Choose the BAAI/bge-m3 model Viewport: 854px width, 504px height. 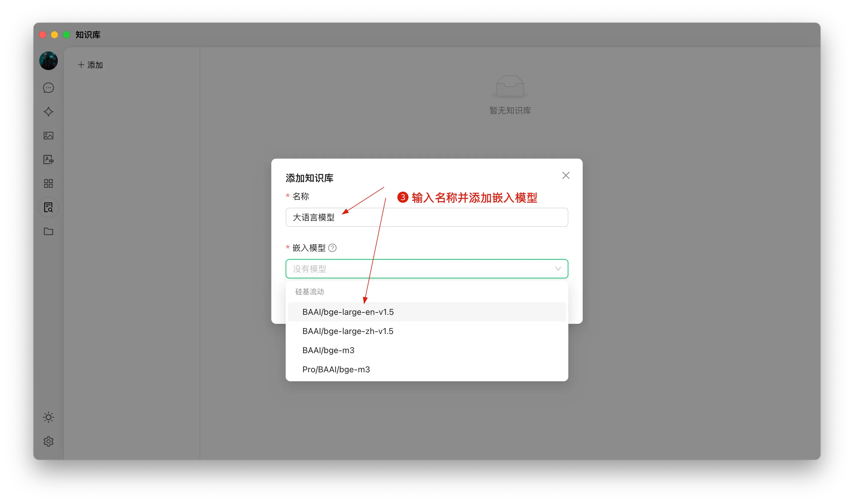(x=328, y=350)
